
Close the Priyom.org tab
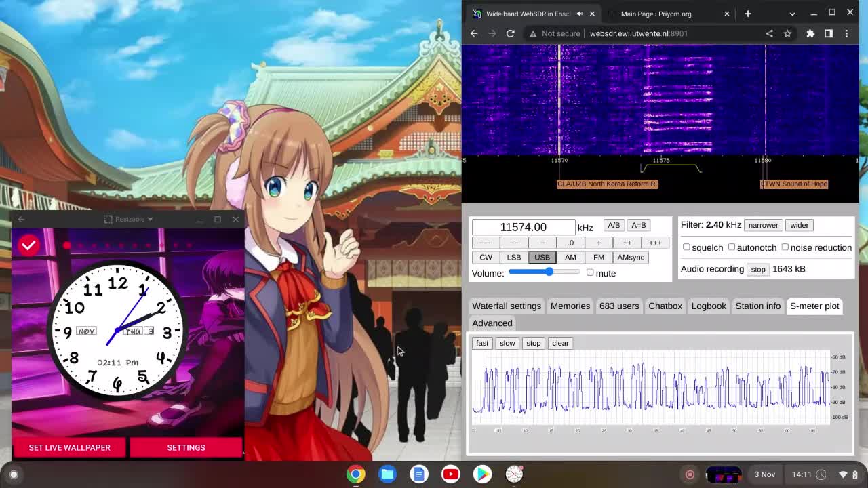click(x=727, y=14)
